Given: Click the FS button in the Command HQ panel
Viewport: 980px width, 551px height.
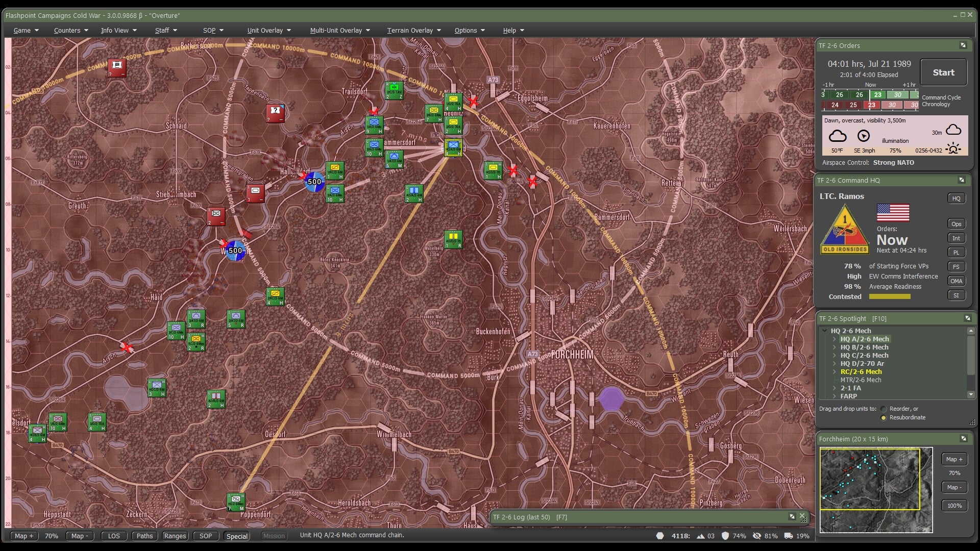Looking at the screenshot, I should (956, 266).
